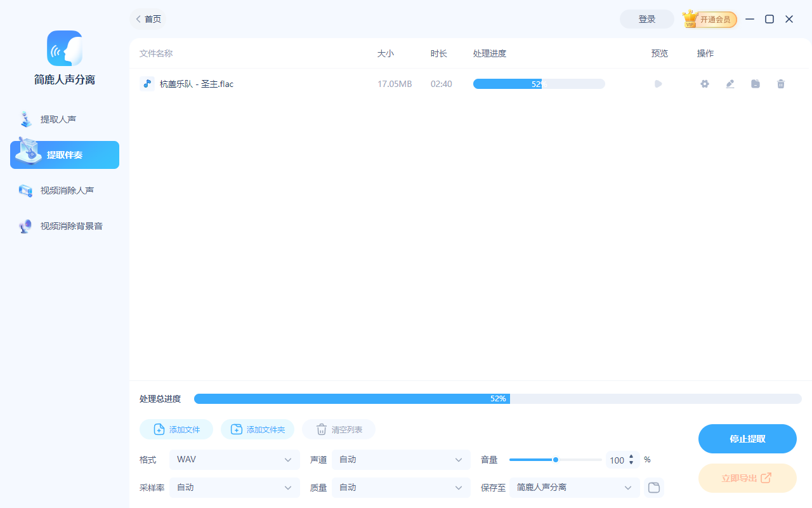The image size is (812, 508).
Task: Change quality via the 质量 dropdown
Action: 401,487
